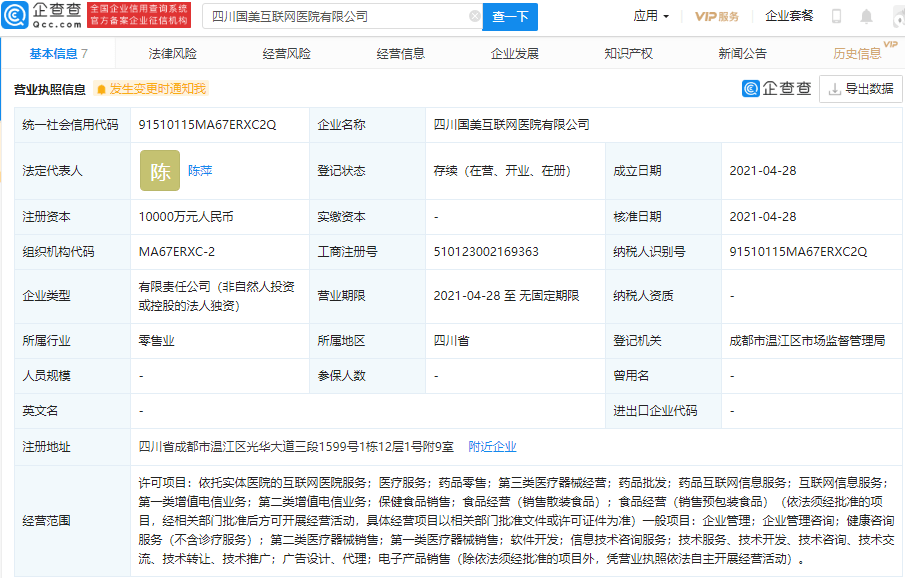This screenshot has height=578, width=905.
Task: Select the 统一社会信用代码 row label
Action: point(70,125)
